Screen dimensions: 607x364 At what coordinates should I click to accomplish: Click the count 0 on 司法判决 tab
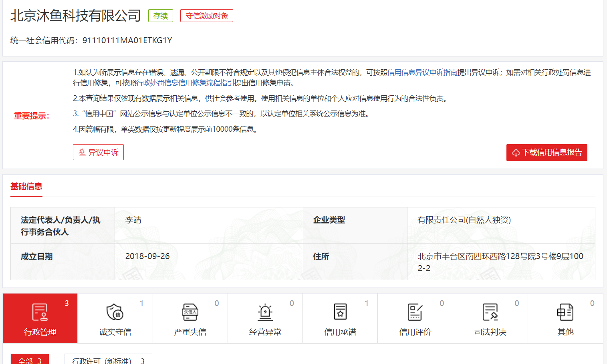pos(517,303)
